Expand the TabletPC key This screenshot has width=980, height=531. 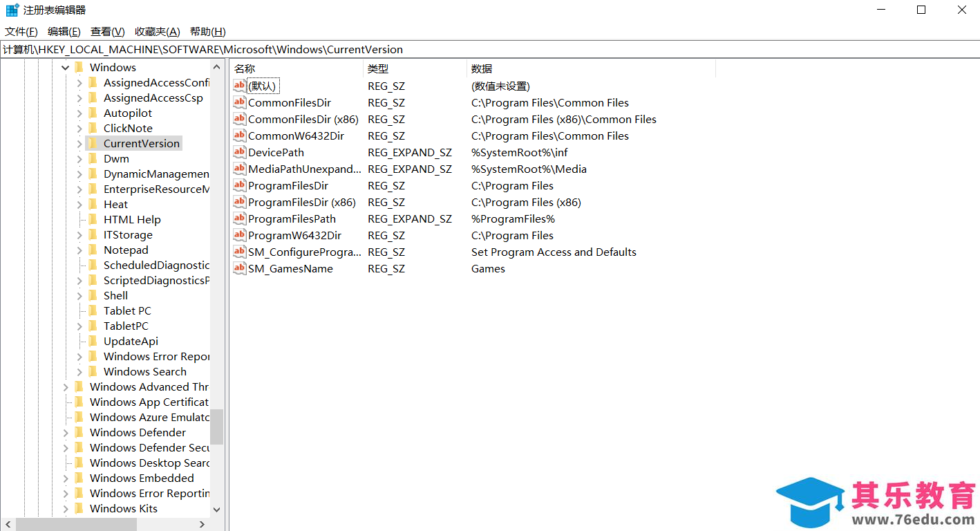[79, 326]
